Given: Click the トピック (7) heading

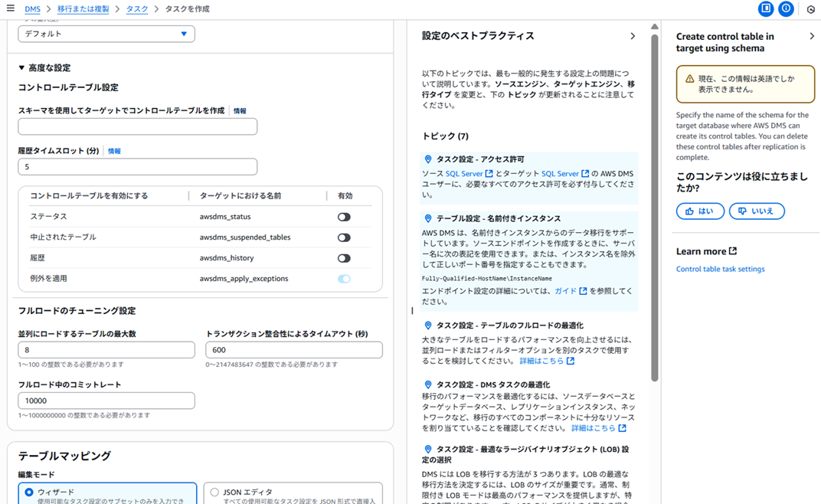Looking at the screenshot, I should tap(445, 136).
